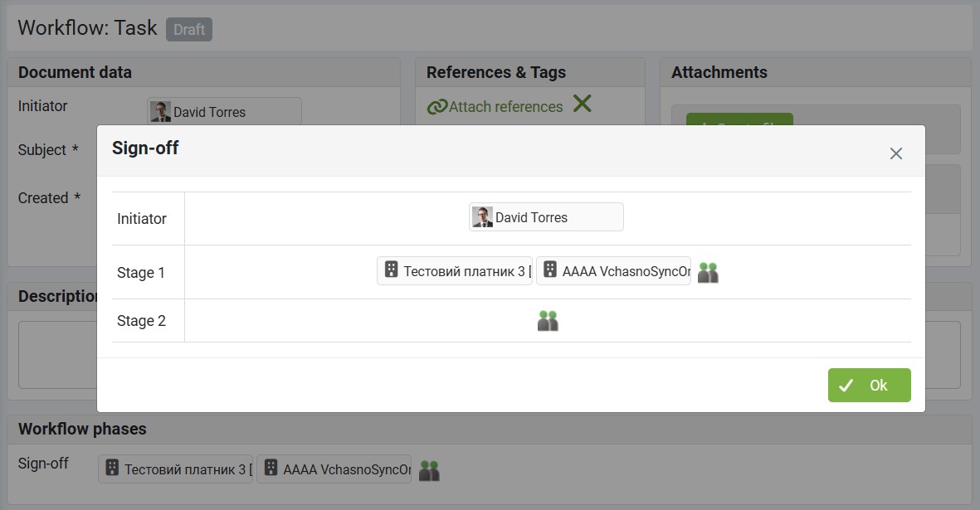Select Тестовий платник 3 name in Stage 1
980x510 pixels.
[x=465, y=271]
